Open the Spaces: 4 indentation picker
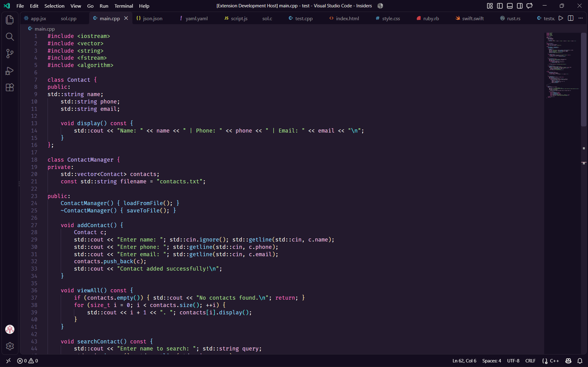Screen dimensions: 588x367 pos(491,361)
